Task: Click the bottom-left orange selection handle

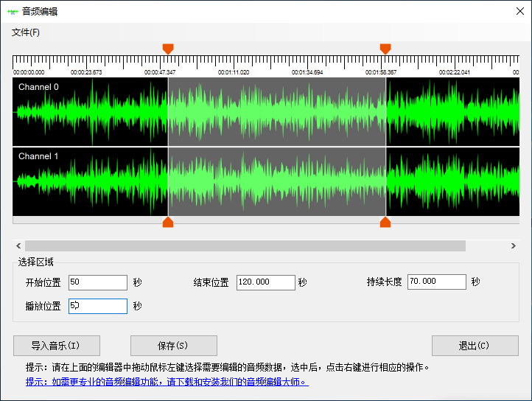Action: 168,222
